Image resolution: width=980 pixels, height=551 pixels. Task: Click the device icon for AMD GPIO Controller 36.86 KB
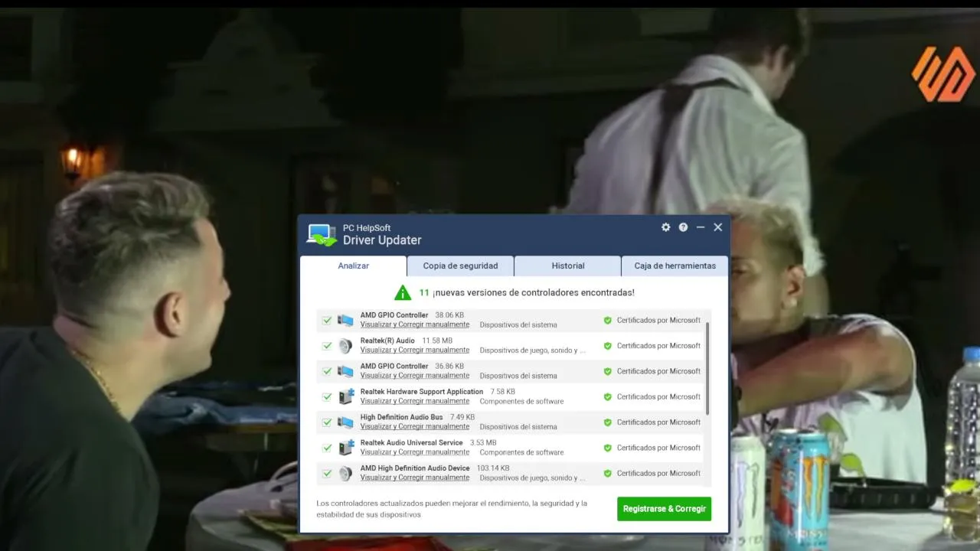click(x=346, y=371)
